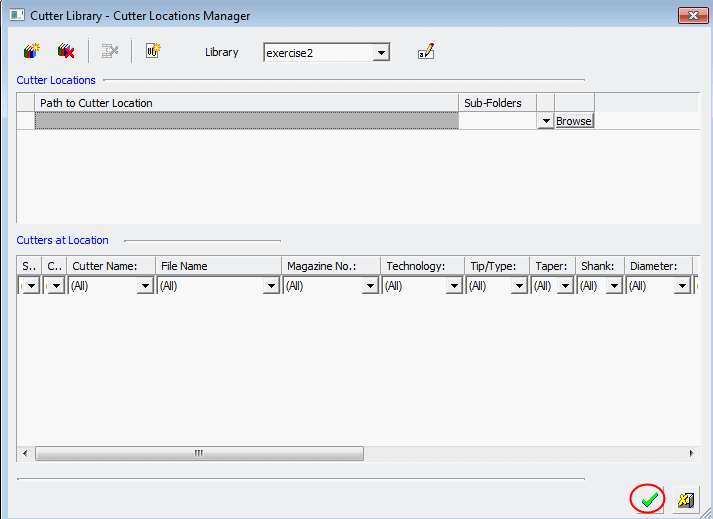The height and width of the screenshot is (519, 713).
Task: Click the scroll right arrow of cutters list
Action: [690, 453]
